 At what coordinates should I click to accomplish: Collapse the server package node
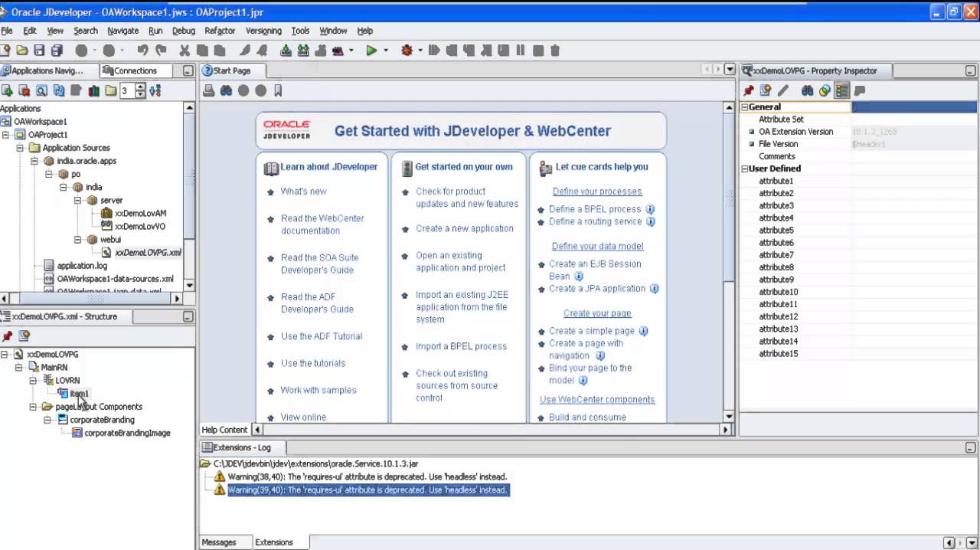[77, 200]
